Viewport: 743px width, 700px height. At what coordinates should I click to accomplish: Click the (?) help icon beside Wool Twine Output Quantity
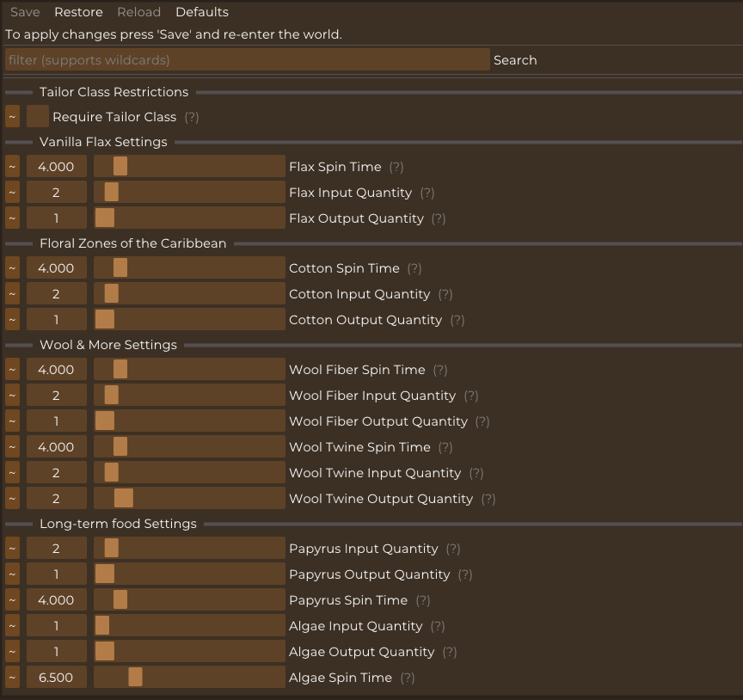(x=488, y=499)
